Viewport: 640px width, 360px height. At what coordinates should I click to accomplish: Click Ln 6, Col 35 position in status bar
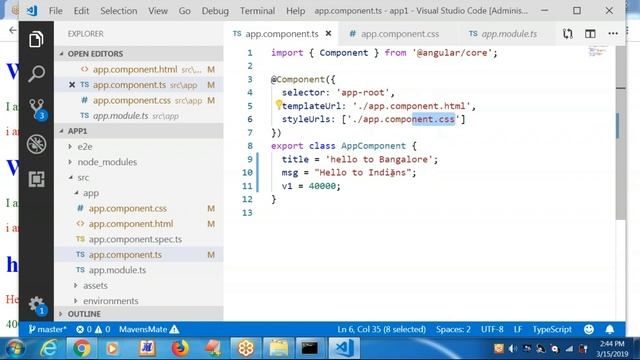click(381, 329)
